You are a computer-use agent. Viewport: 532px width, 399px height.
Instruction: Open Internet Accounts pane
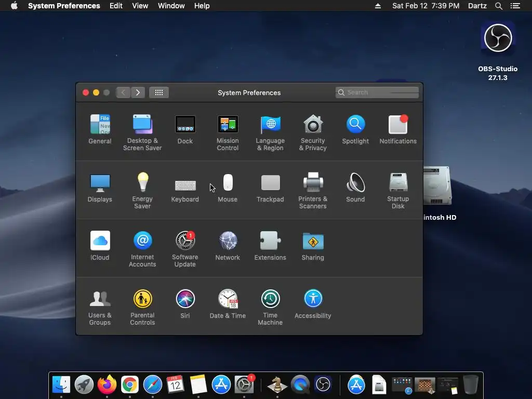click(142, 249)
